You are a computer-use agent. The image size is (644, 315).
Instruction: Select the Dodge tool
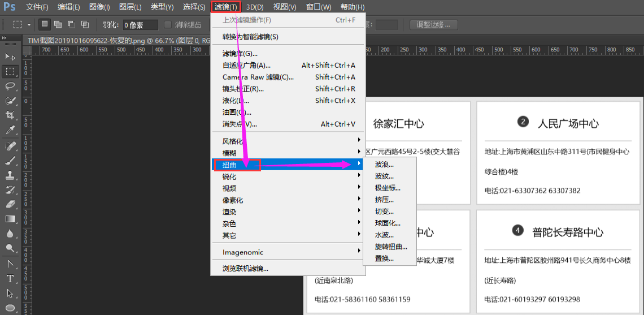(10, 248)
